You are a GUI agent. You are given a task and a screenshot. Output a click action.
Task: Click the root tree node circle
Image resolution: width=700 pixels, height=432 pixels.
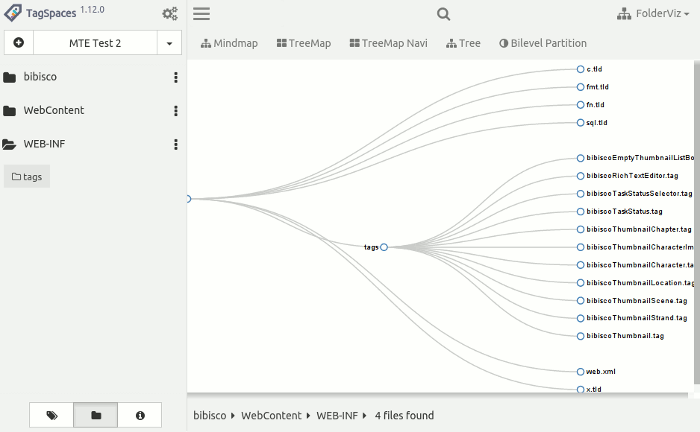188,199
